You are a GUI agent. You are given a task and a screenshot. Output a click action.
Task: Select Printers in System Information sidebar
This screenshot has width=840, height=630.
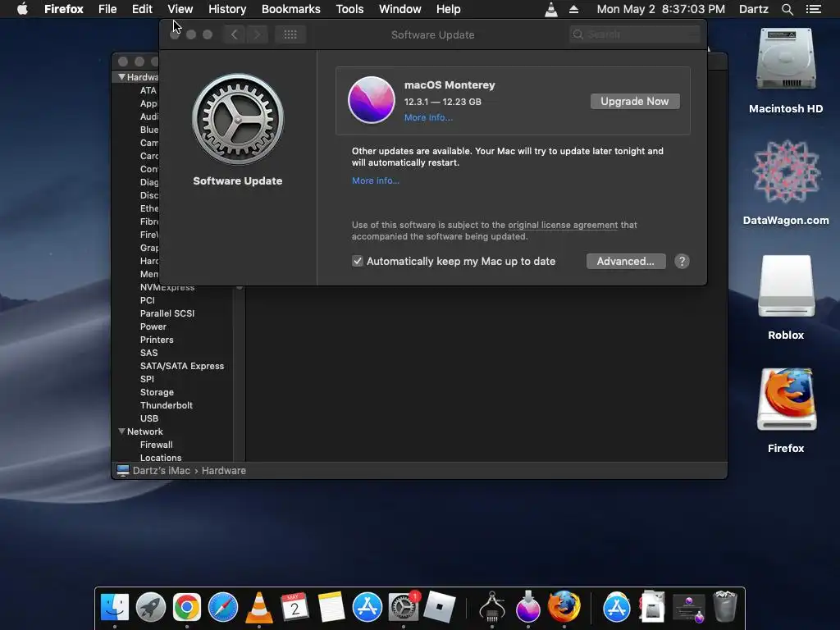(x=157, y=340)
